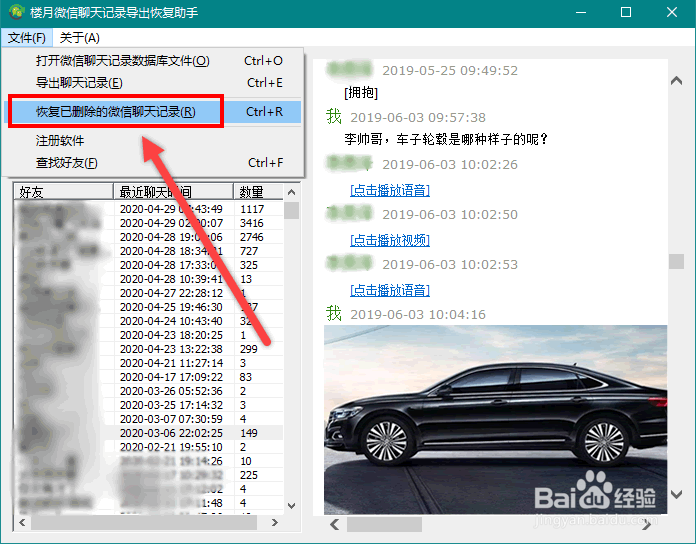Select 恢复已删除的微信聊天记录(R) menu item
Viewport: 696px width, 544px height.
coord(153,112)
